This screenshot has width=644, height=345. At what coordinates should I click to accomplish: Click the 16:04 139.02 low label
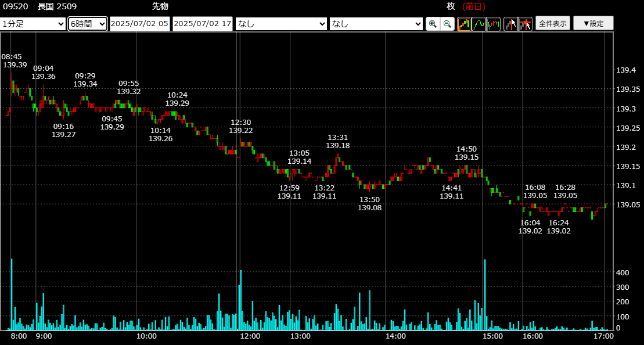coord(530,227)
